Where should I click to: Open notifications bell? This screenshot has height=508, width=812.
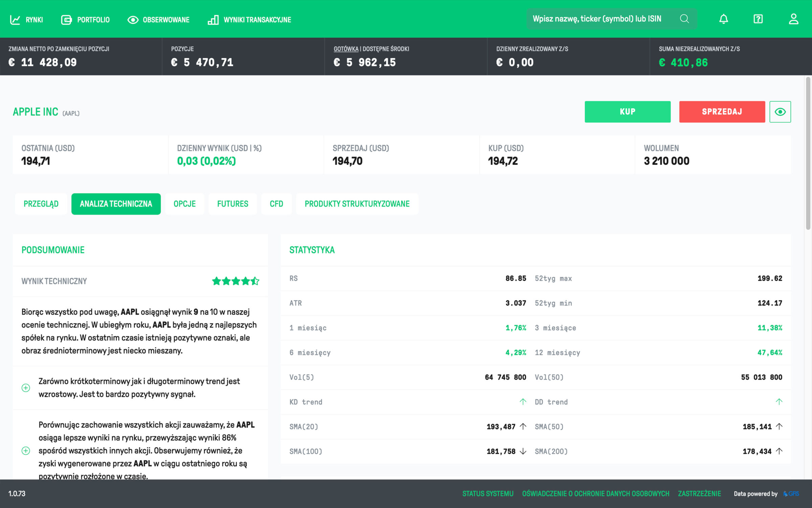point(723,19)
